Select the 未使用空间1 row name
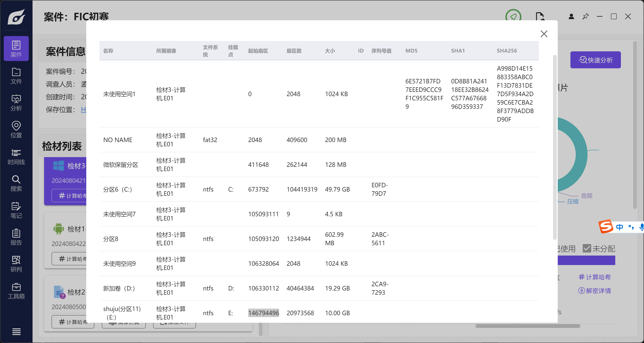The height and width of the screenshot is (343, 644). click(x=119, y=94)
